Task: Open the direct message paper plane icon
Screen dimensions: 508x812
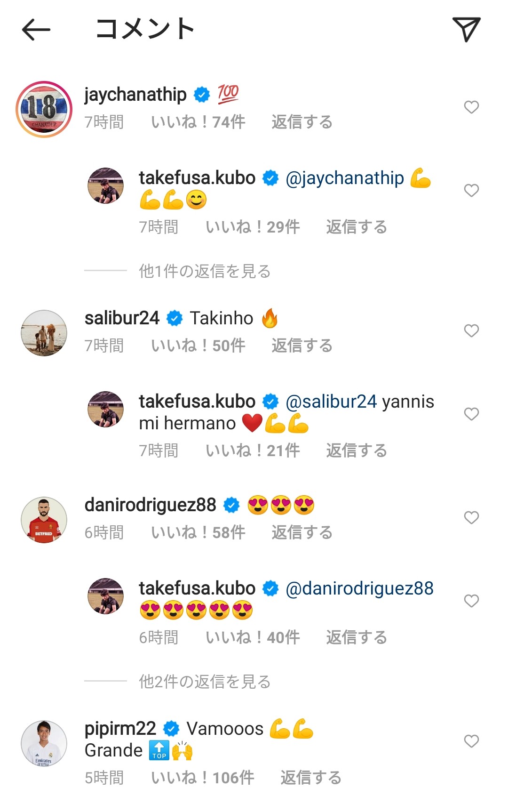Action: 466,29
